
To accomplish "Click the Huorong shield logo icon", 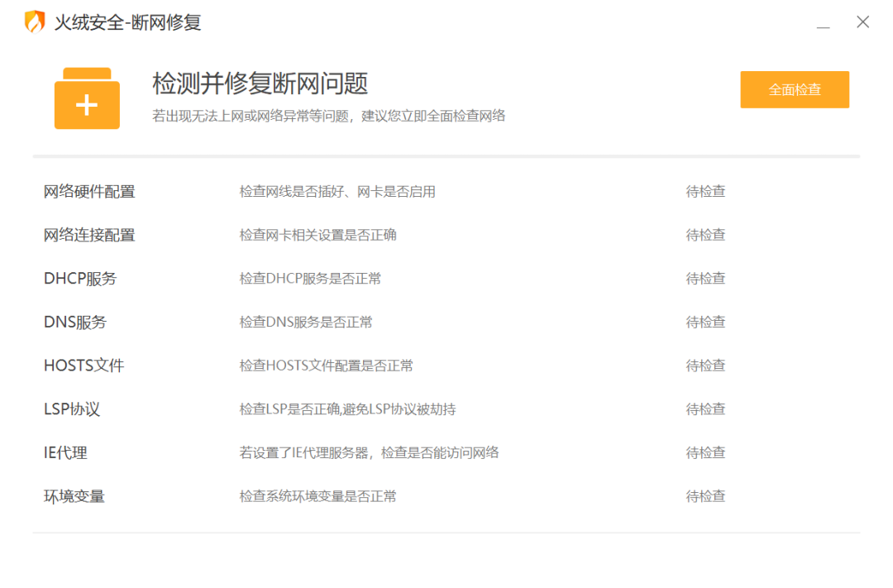I will (35, 22).
